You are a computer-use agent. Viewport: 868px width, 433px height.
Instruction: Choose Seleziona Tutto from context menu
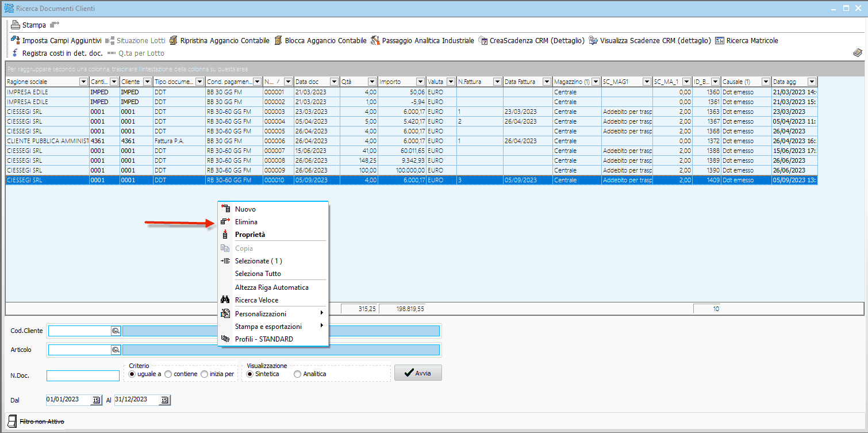point(272,274)
